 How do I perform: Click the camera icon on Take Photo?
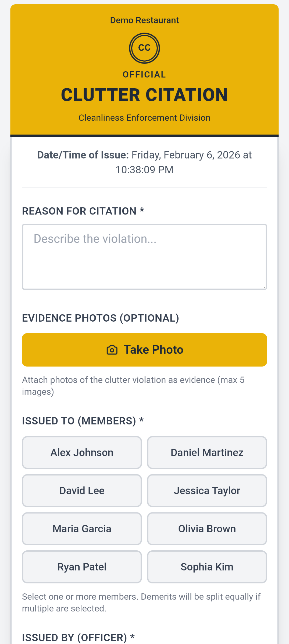pyautogui.click(x=112, y=350)
